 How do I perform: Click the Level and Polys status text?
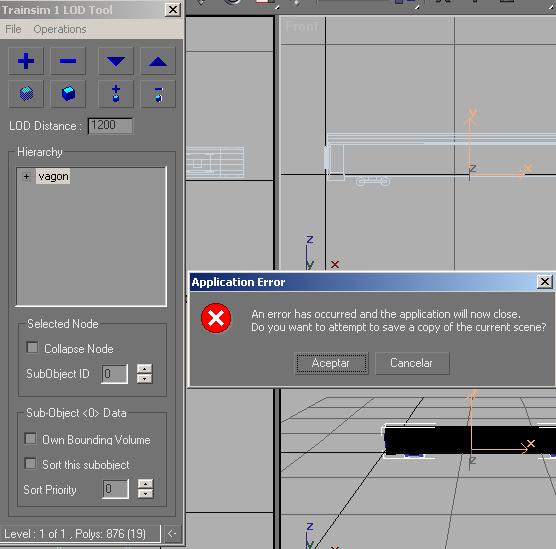[x=75, y=534]
